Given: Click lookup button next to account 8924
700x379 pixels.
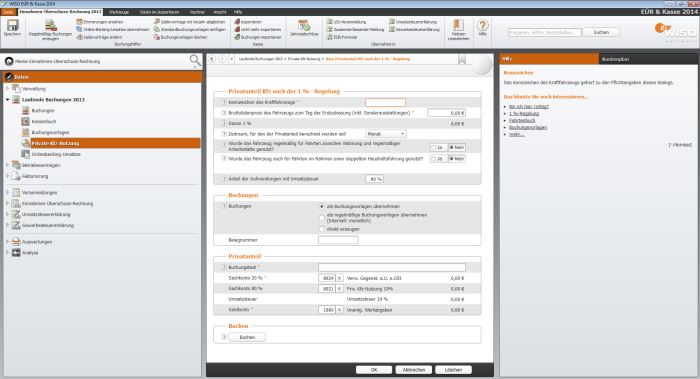Looking at the screenshot, I should point(339,278).
